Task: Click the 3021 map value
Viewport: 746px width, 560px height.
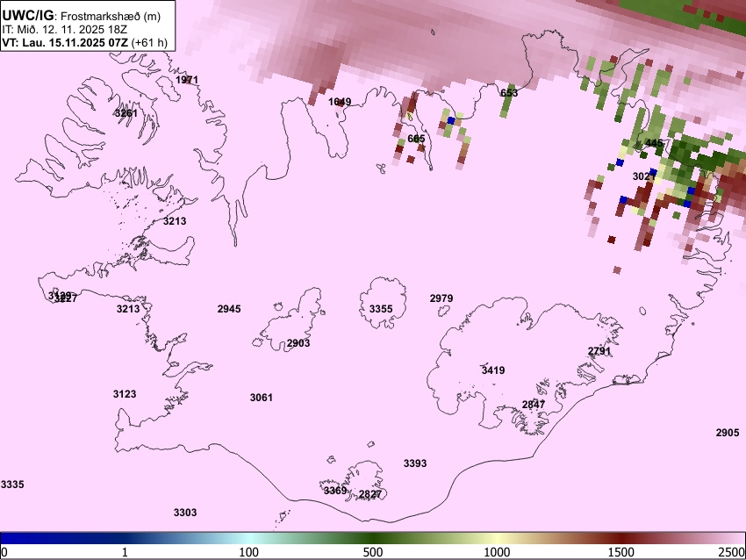Action: pyautogui.click(x=644, y=176)
